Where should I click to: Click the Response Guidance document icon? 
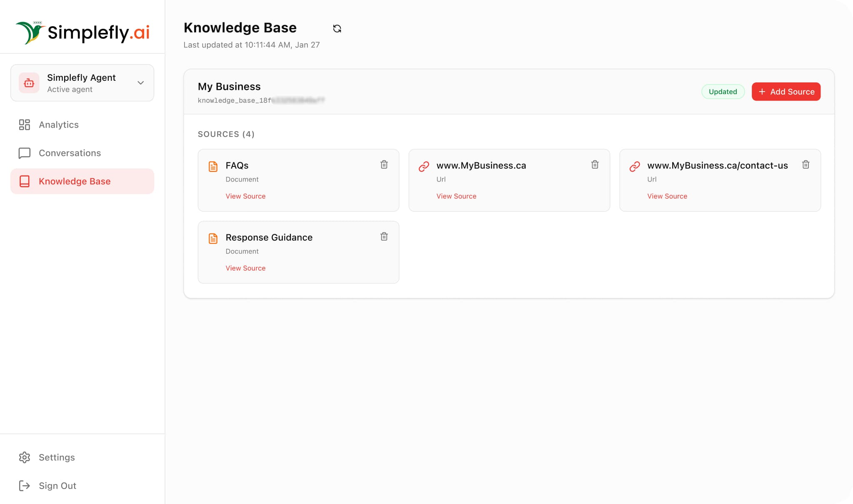213,238
